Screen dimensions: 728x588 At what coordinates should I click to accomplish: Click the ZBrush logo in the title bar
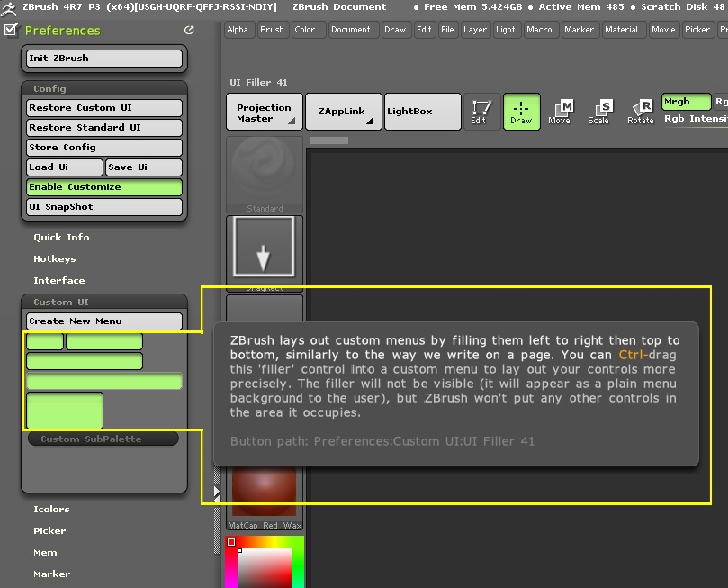(x=8, y=7)
